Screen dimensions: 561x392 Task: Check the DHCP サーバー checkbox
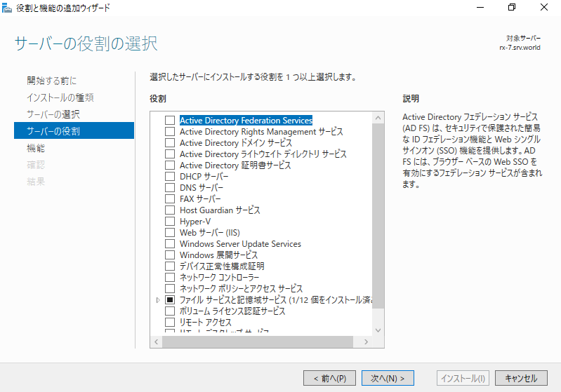pyautogui.click(x=170, y=177)
